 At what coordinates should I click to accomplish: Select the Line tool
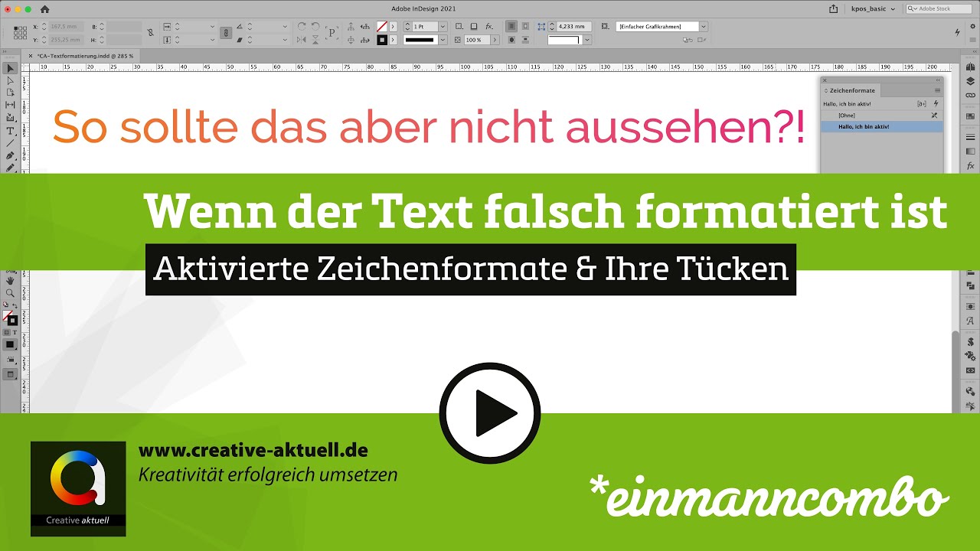pos(10,143)
